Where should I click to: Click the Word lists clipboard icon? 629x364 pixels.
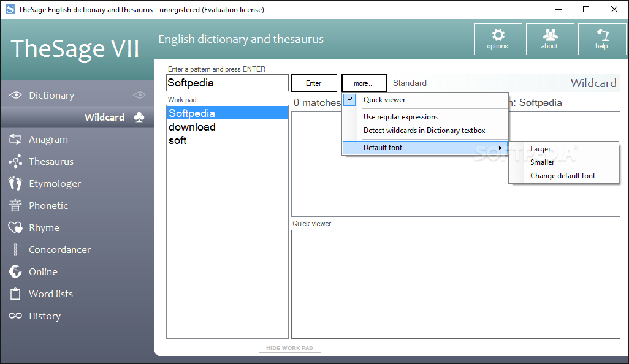click(15, 294)
